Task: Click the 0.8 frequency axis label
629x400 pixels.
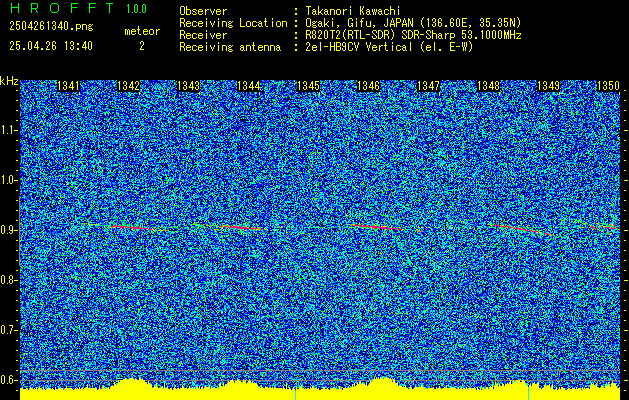Action: [8, 280]
